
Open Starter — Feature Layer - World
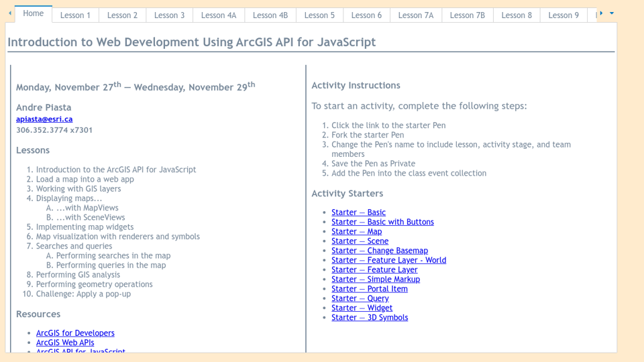click(388, 260)
